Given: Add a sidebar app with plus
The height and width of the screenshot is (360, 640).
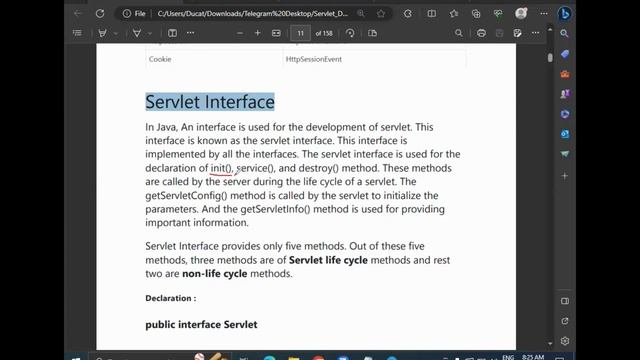Looking at the screenshot, I should (x=564, y=176).
